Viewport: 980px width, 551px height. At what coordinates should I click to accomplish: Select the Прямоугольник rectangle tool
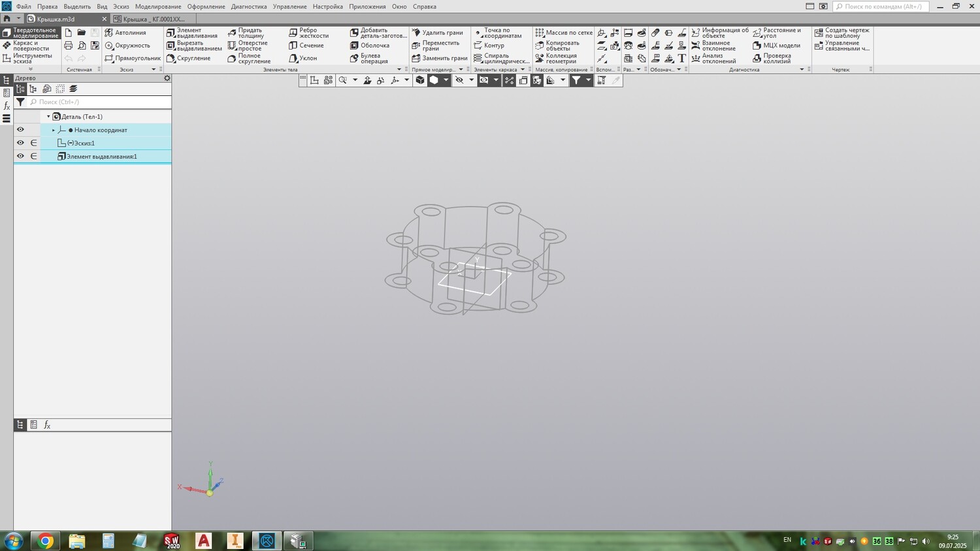(x=133, y=58)
